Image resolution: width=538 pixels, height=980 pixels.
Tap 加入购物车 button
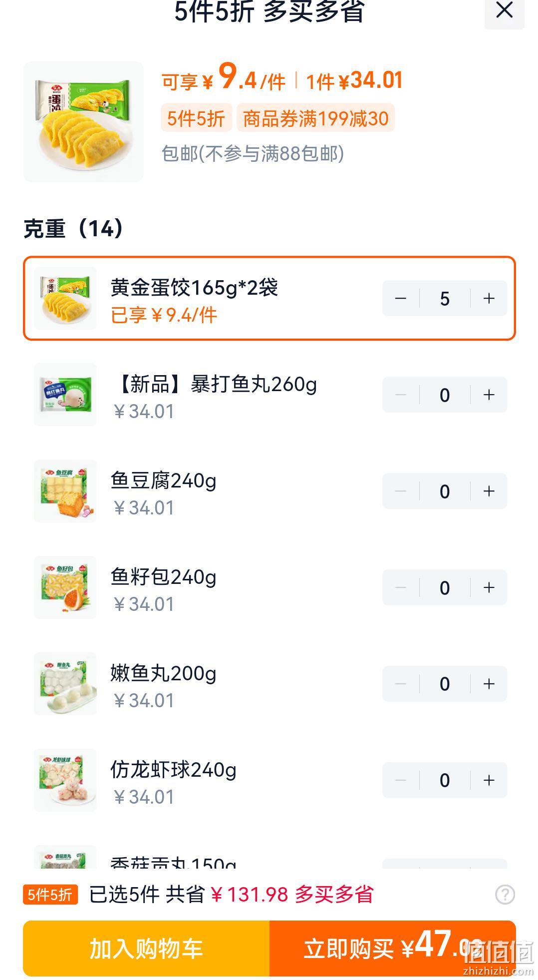point(146,948)
